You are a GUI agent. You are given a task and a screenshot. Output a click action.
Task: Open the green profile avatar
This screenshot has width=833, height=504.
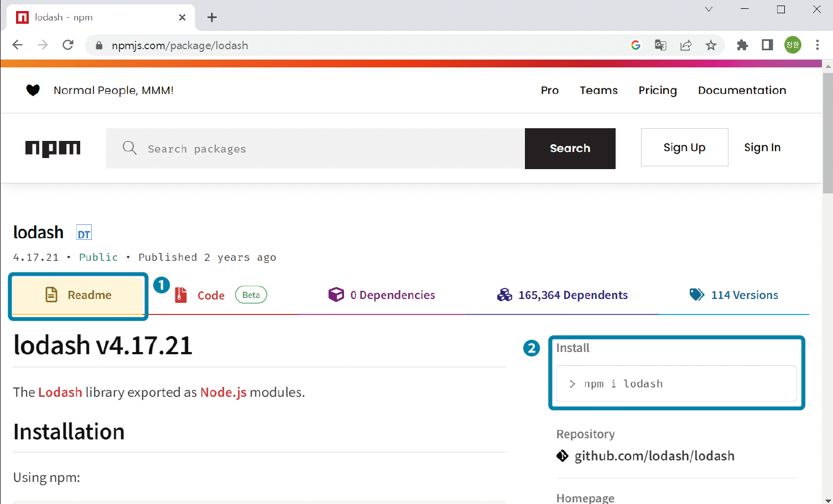(793, 45)
